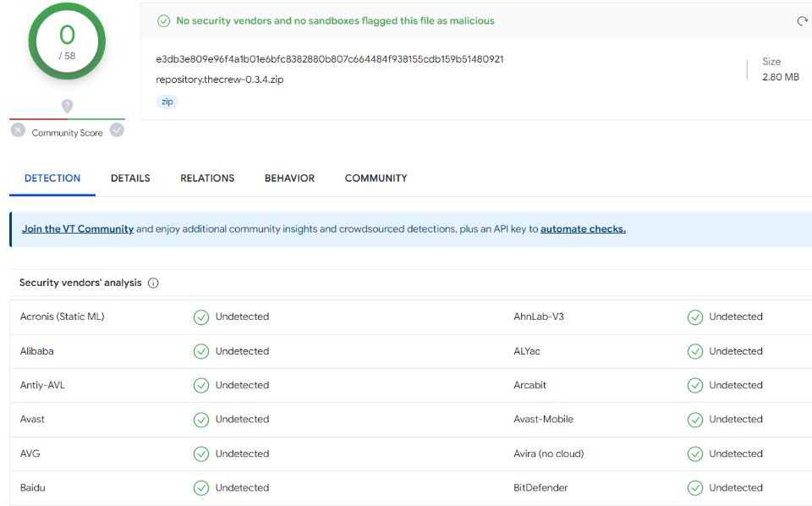Click Antiy-AVL undetected check icon
Screen dimensions: 812x506
point(201,385)
